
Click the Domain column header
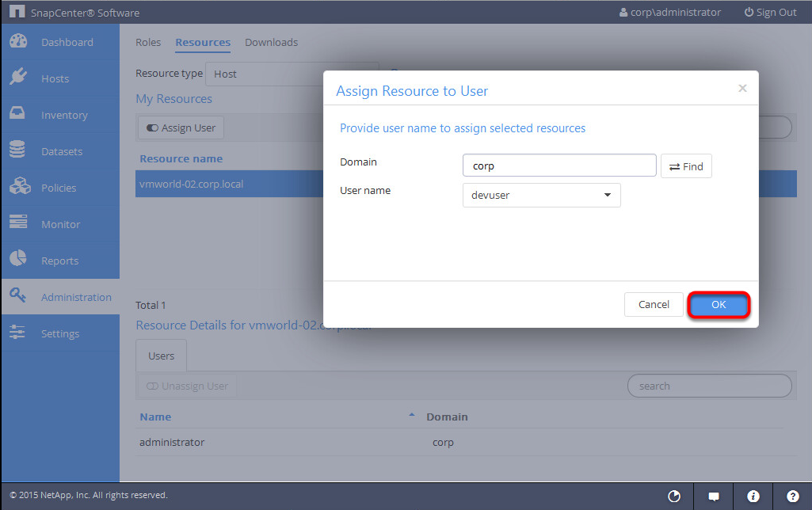click(447, 417)
